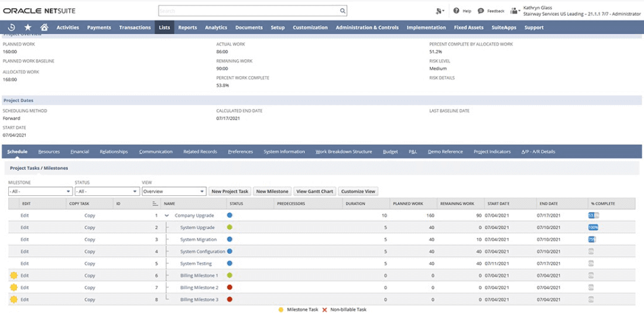This screenshot has height=323, width=644.
Task: Click the sort hierarchy icon in the table header
Action: (155, 204)
